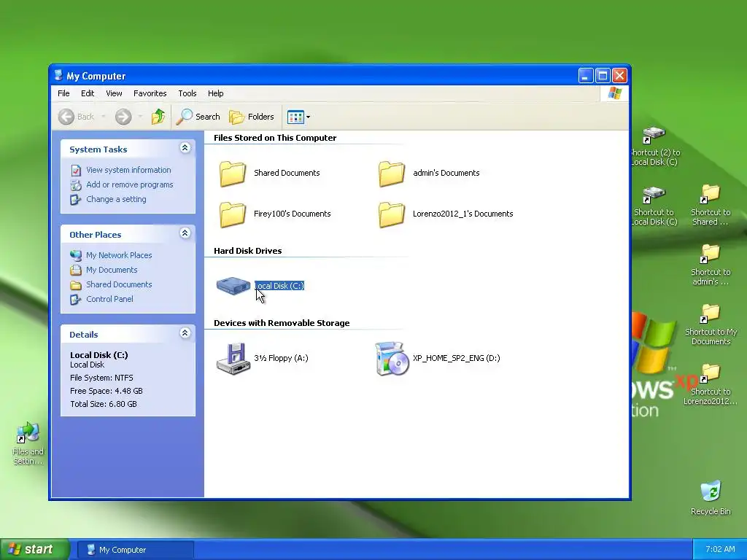Select desktop icon Shortcut to Local Disk (C)
This screenshot has height=560, width=747.
(x=654, y=195)
